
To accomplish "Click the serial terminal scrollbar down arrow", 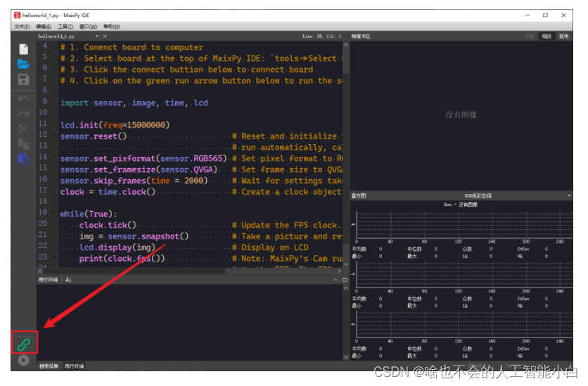I will [346, 357].
